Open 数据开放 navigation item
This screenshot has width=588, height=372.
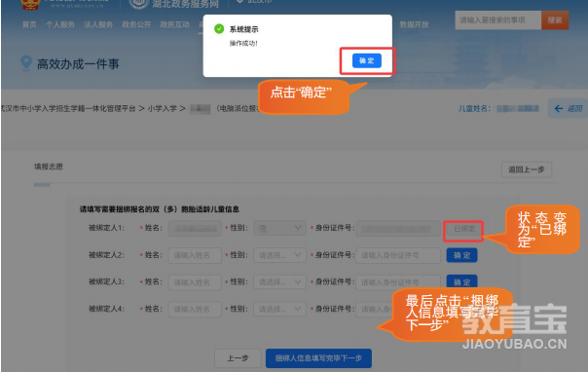coord(414,24)
